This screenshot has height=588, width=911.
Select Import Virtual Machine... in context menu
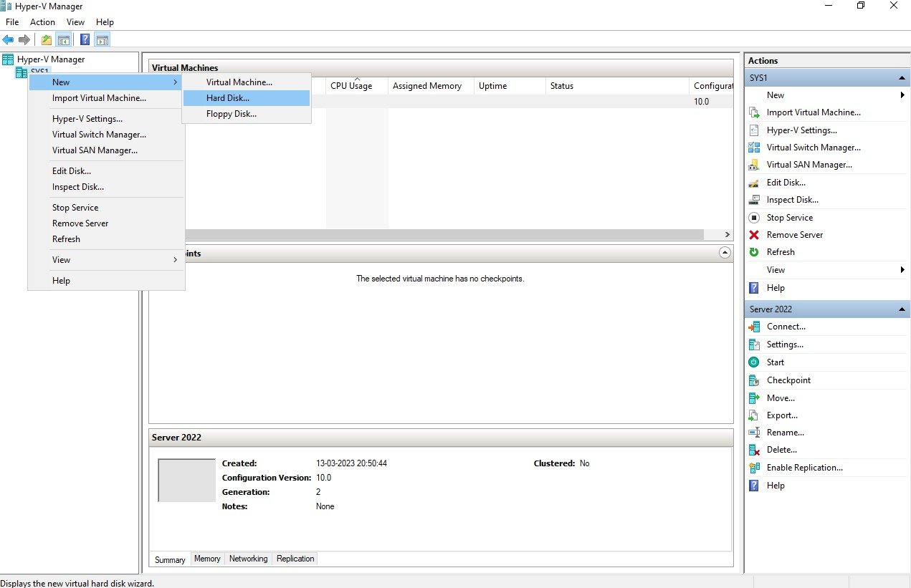tap(106, 98)
